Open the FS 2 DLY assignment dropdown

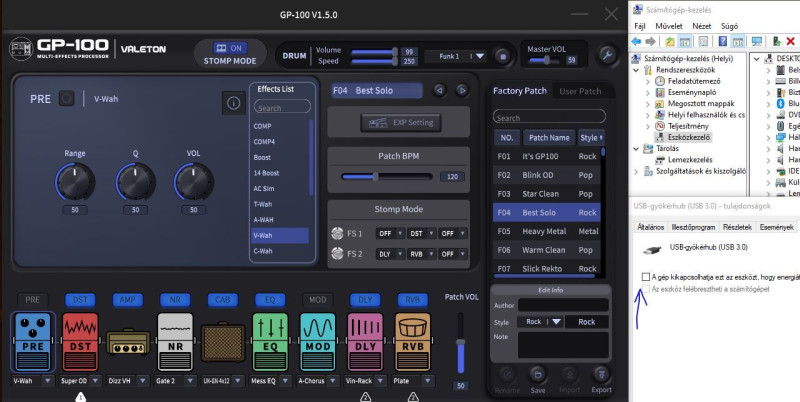(390, 254)
